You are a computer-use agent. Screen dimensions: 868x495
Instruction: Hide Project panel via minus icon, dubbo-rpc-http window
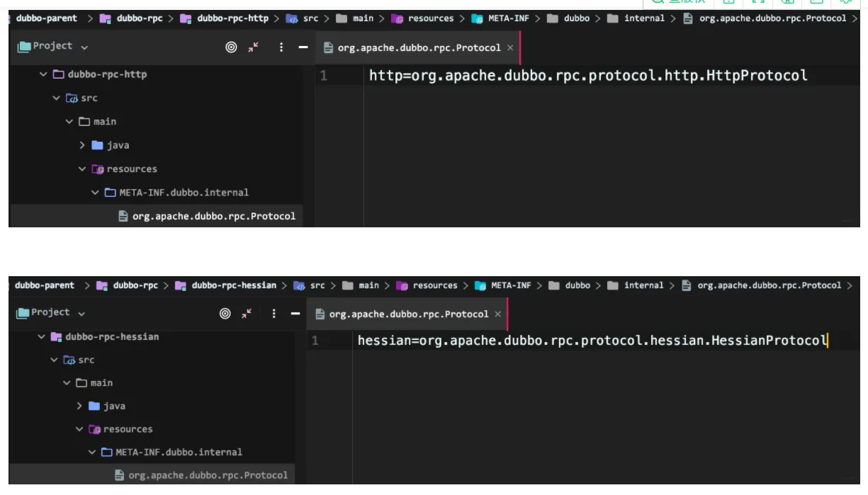click(303, 47)
